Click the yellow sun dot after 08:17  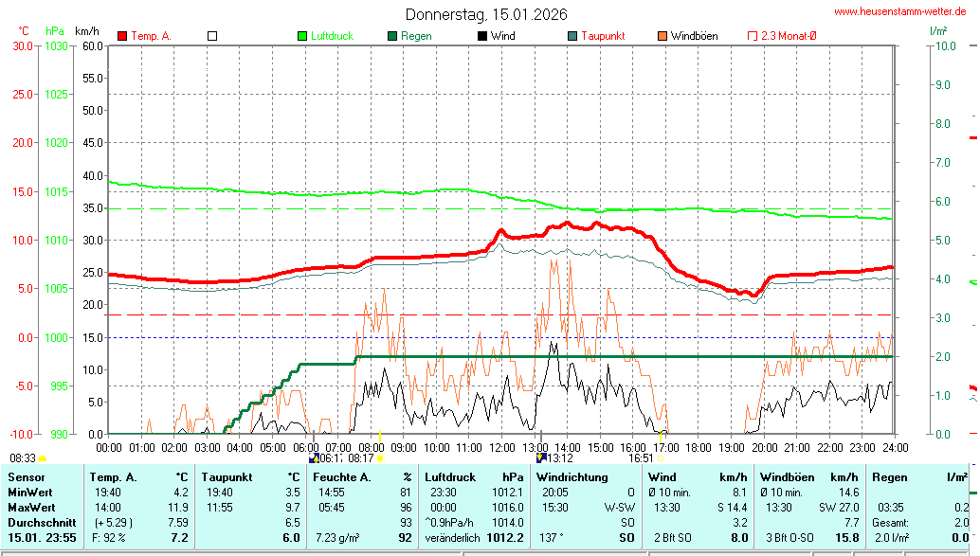click(380, 458)
